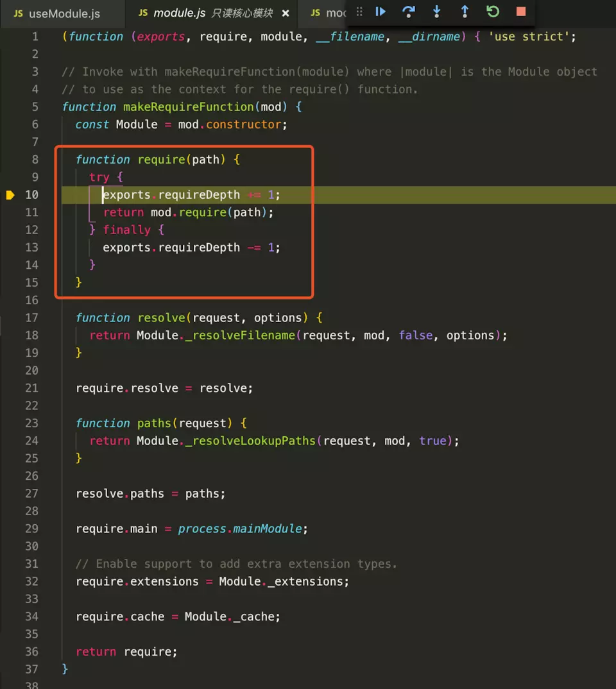The width and height of the screenshot is (616, 689).
Task: Click gutter beside line 11 to set breakpoint
Action: pyautogui.click(x=10, y=212)
